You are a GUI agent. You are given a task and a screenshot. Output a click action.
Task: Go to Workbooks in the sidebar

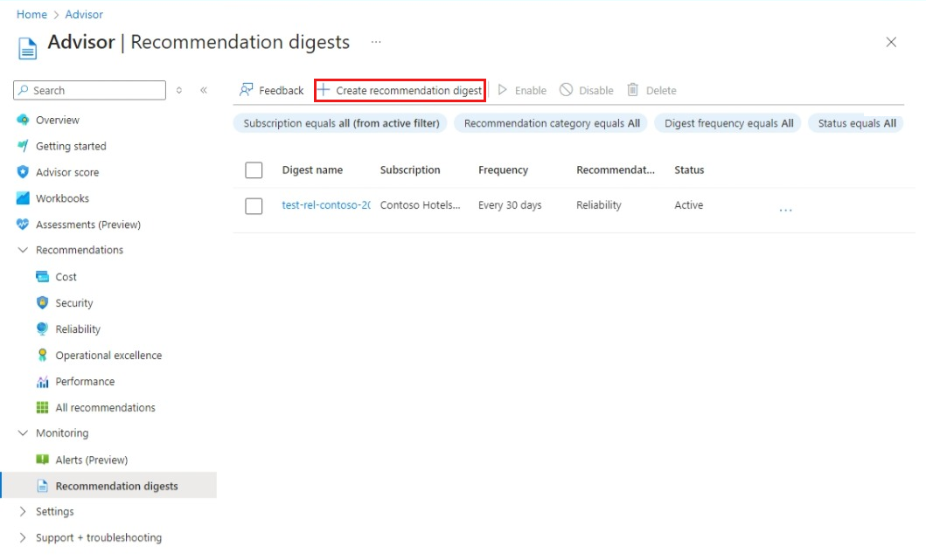[x=62, y=198]
